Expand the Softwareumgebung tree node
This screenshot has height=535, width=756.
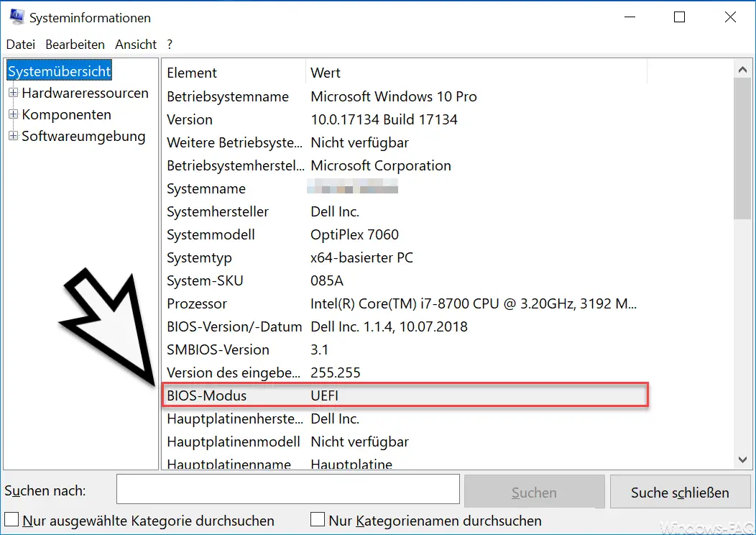[14, 136]
